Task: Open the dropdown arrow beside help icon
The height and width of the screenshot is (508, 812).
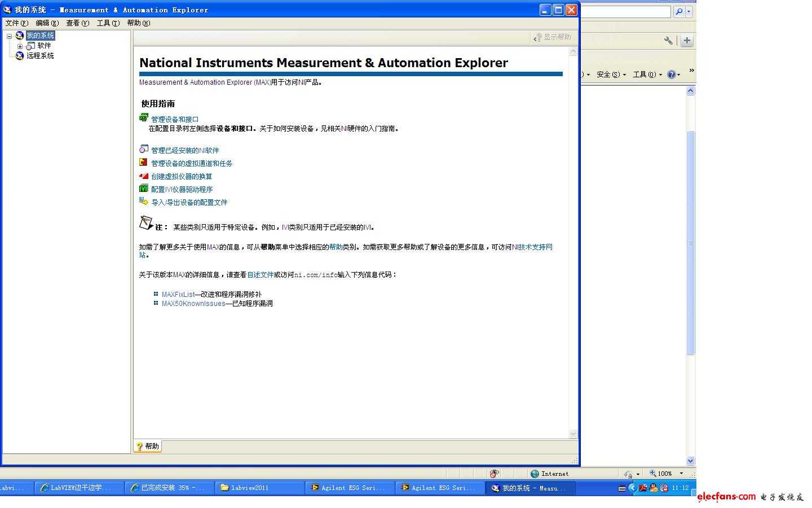Action: pos(678,75)
